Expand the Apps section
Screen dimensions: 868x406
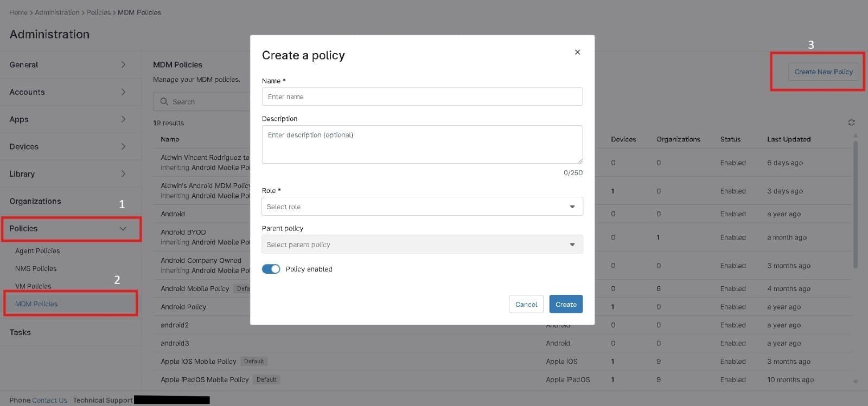71,119
